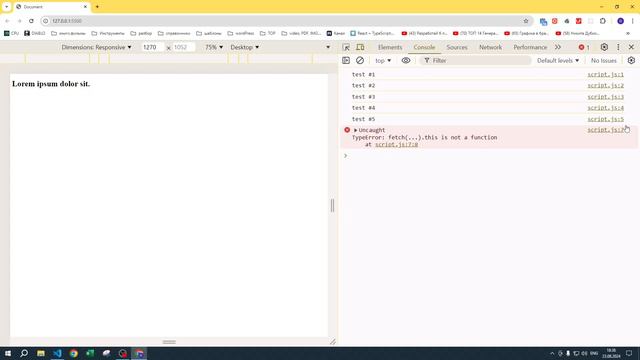Open the Default levels dropdown
This screenshot has height=360, width=640.
coord(558,60)
